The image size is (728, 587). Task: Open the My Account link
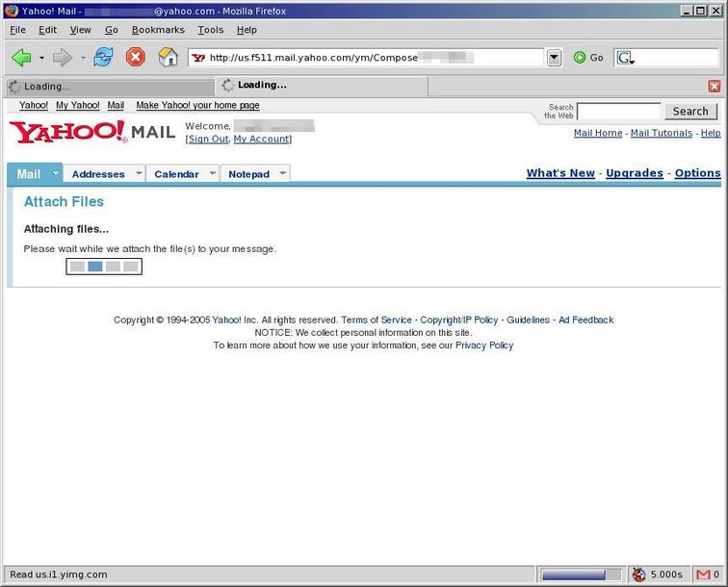261,139
